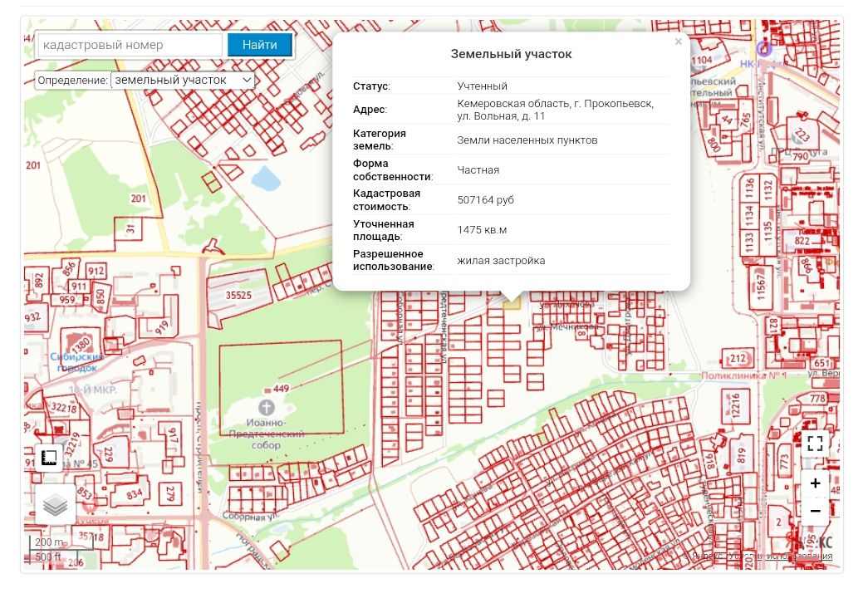Click parcel number 11567
868x608 pixels.
tap(761, 287)
